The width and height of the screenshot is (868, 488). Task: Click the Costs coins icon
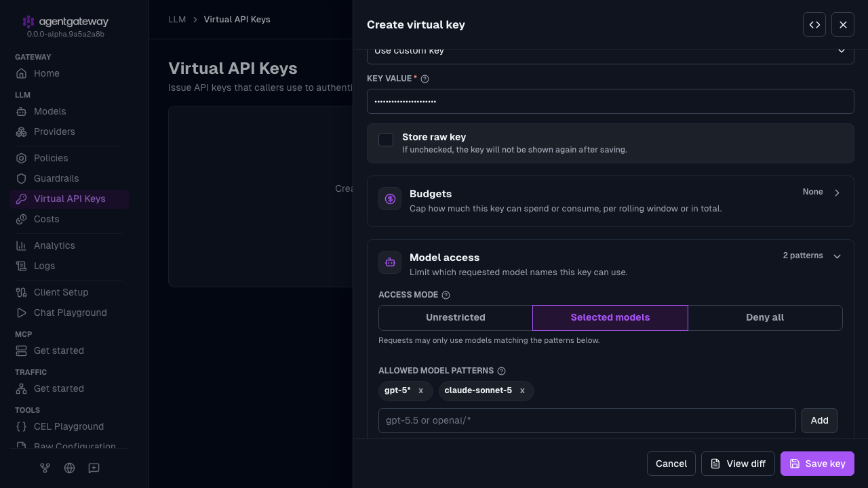[22, 219]
